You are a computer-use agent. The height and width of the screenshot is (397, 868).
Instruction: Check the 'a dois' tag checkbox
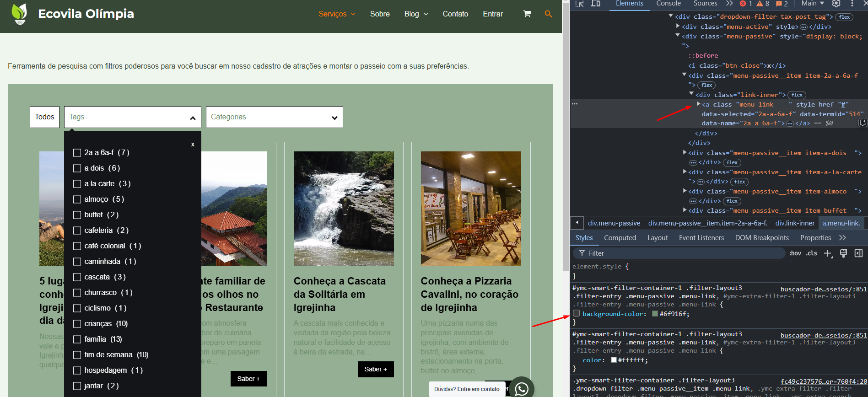point(77,168)
